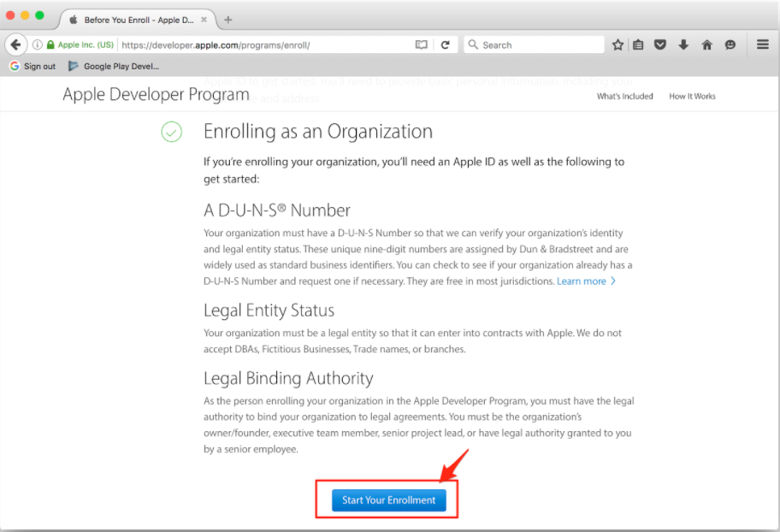Click the Apple Inc. (US) identity label
Viewport: 780px width, 532px height.
86,44
